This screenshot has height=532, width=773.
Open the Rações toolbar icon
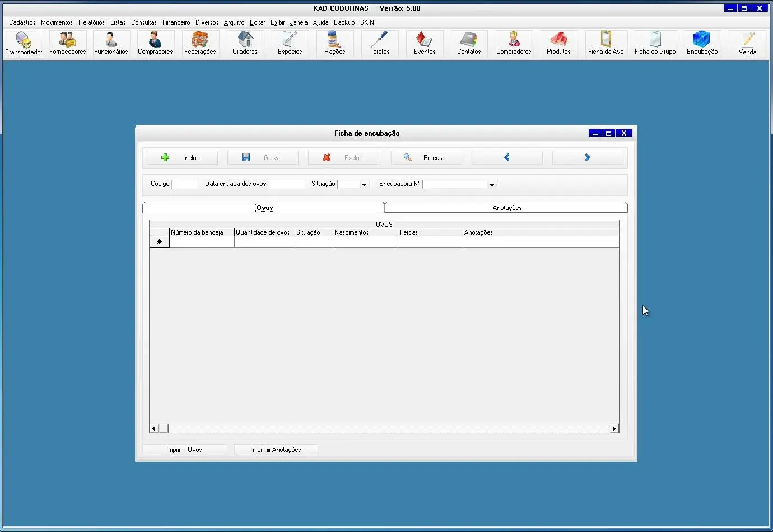click(334, 44)
